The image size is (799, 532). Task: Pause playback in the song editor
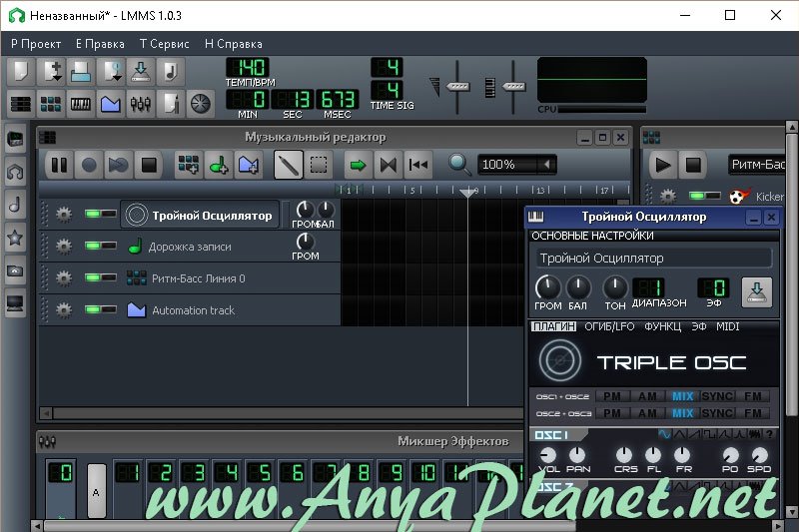tap(59, 165)
